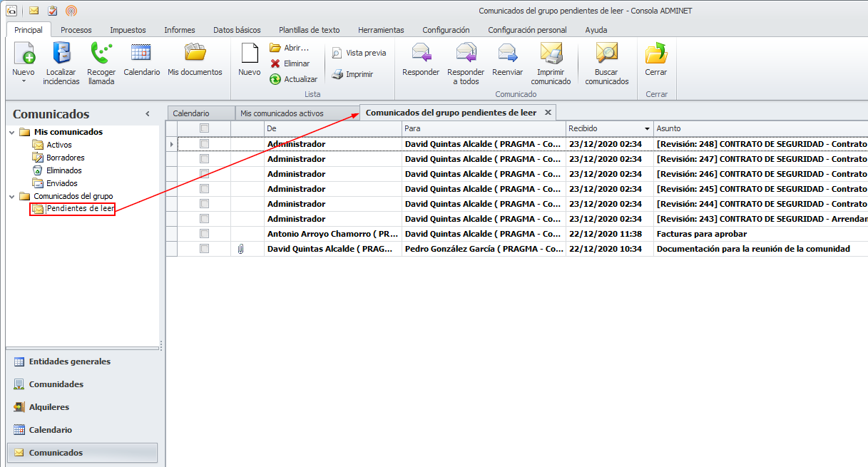868x467 pixels.
Task: Open Buscar comunicados search icon
Action: tap(607, 63)
